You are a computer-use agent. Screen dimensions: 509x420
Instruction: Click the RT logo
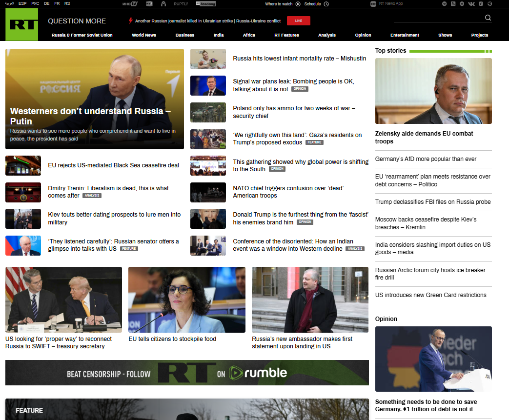(x=21, y=25)
